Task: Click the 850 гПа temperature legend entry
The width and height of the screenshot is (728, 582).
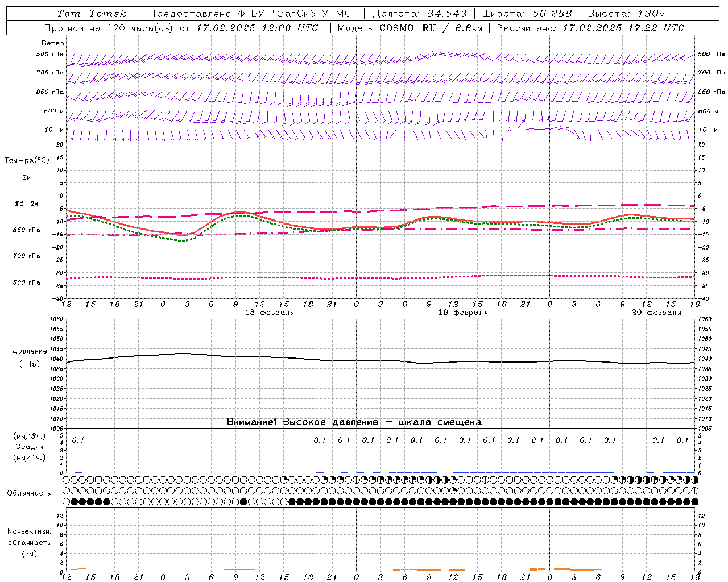Action: click(26, 230)
